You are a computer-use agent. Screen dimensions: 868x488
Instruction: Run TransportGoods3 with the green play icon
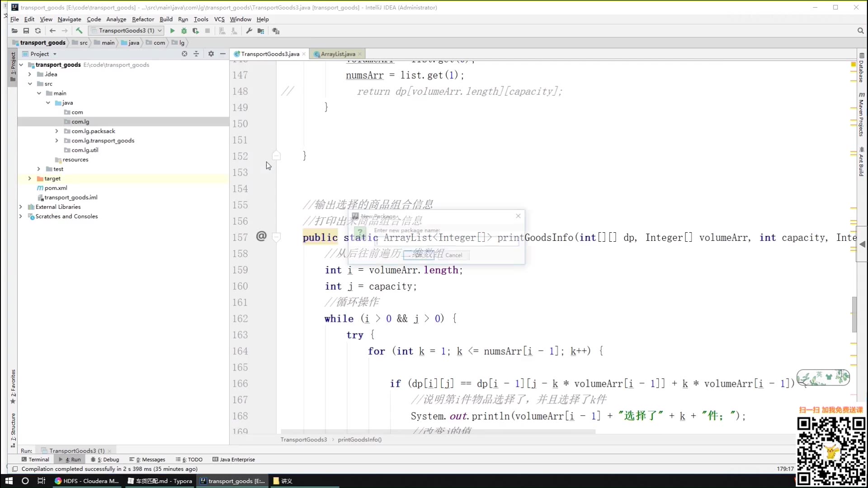pos(172,31)
